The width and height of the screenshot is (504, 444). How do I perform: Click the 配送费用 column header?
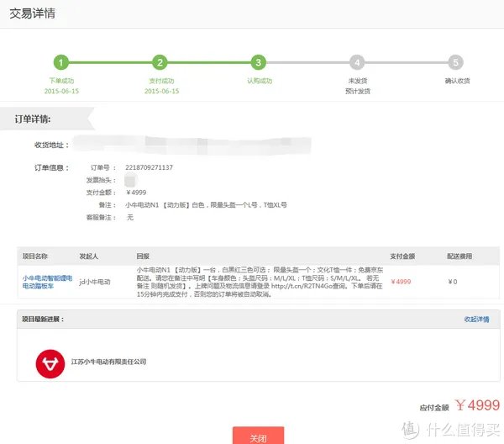click(x=459, y=256)
